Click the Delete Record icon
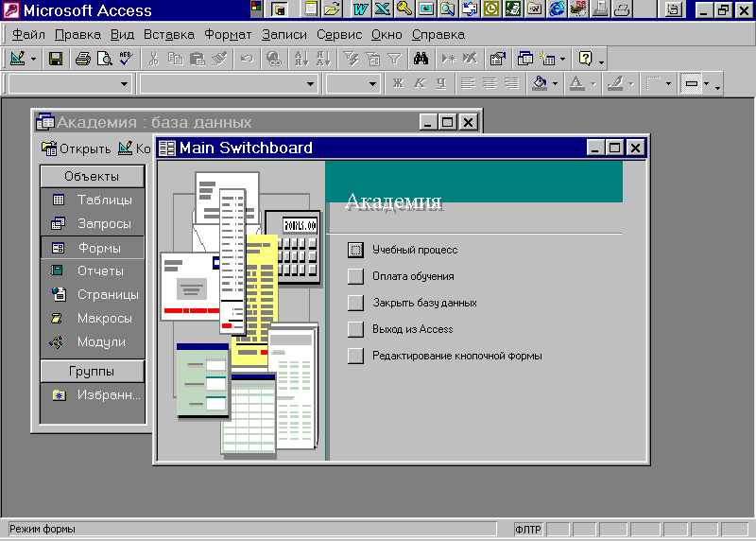The height and width of the screenshot is (541, 756). (470, 59)
